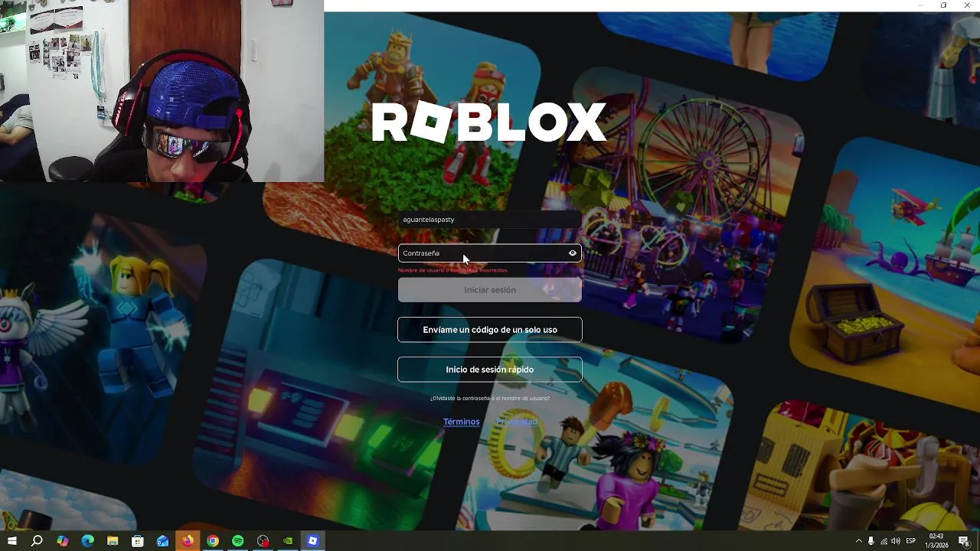This screenshot has width=980, height=551.
Task: Click the ESP language indicator
Action: point(911,541)
